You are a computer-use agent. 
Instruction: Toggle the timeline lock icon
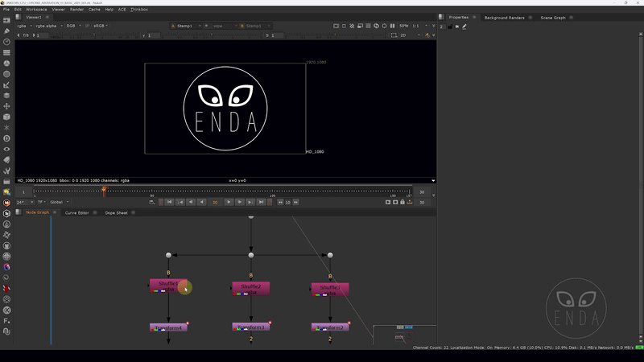(x=402, y=202)
